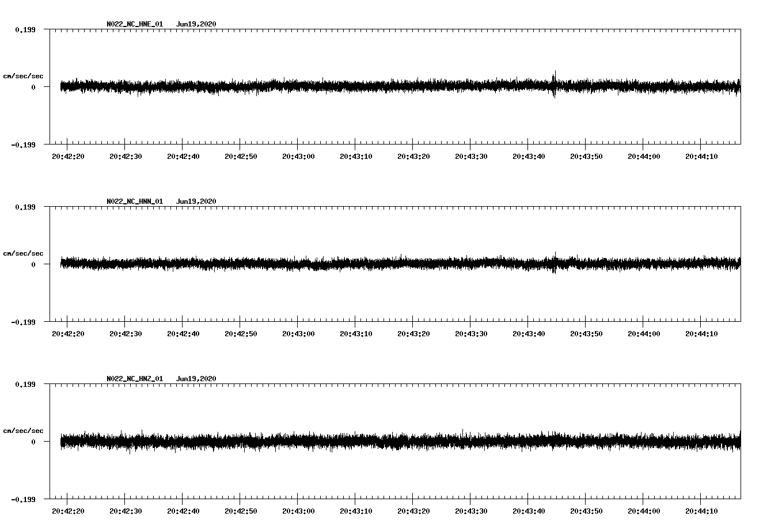Click the largest spike on the HNN trace
This screenshot has width=782, height=532.
pos(555,262)
